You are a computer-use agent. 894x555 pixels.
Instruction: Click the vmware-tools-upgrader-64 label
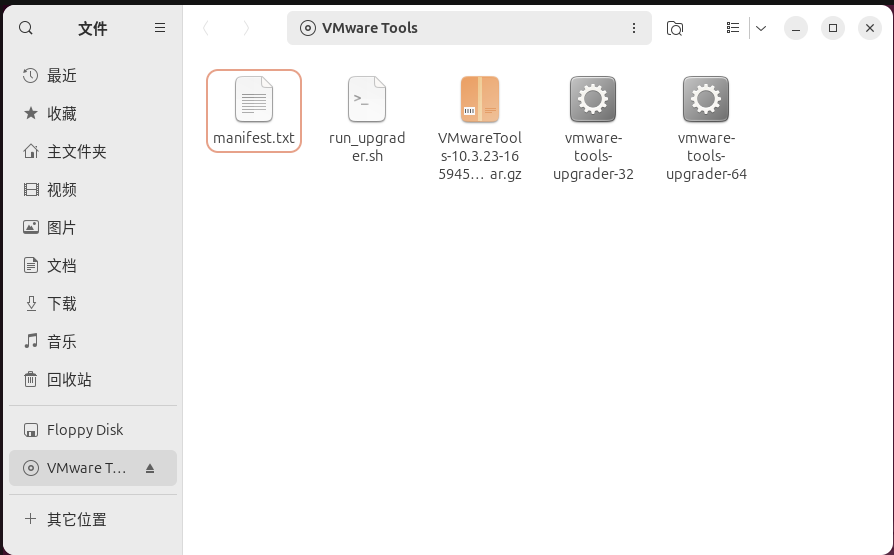click(x=706, y=156)
